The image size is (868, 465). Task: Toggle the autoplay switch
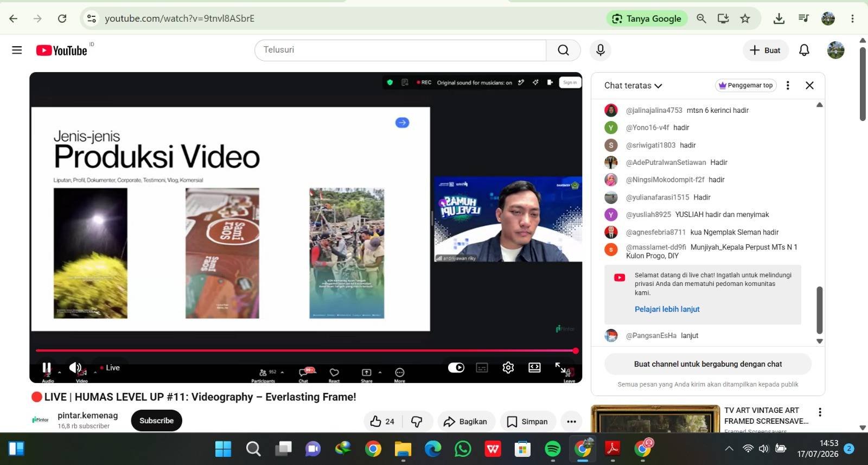click(x=456, y=367)
